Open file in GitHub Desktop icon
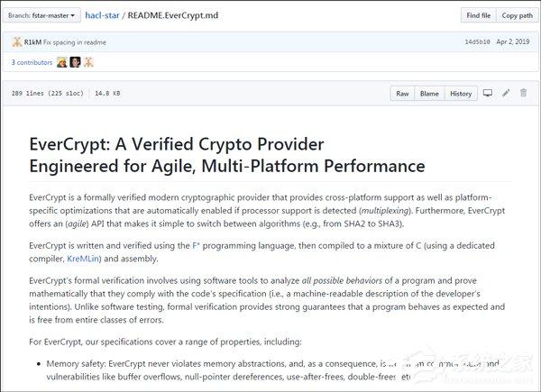 488,93
